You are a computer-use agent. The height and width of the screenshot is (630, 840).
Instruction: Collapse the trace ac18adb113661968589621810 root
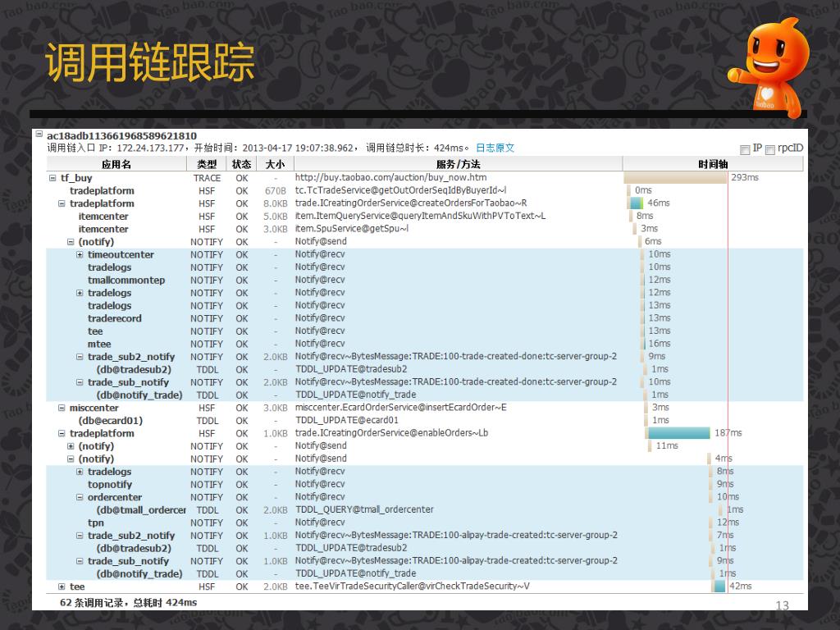(x=39, y=135)
